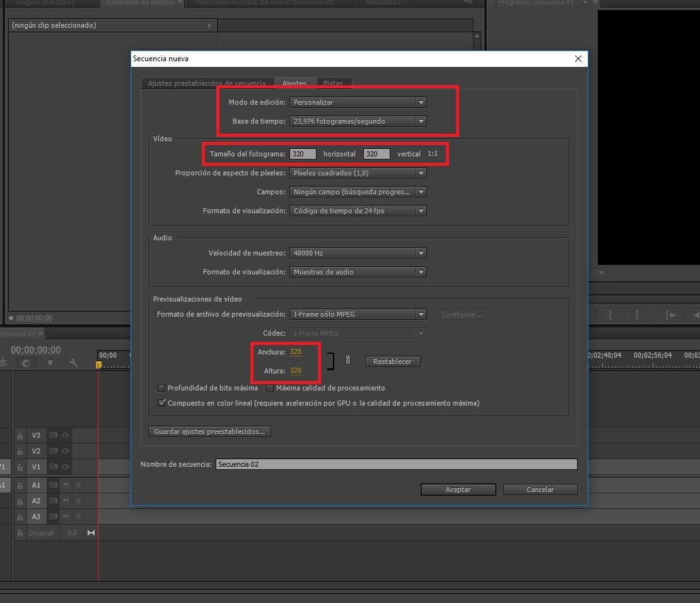Open the Modo de edición dropdown
Viewport: 700px width, 603px height.
click(x=358, y=102)
